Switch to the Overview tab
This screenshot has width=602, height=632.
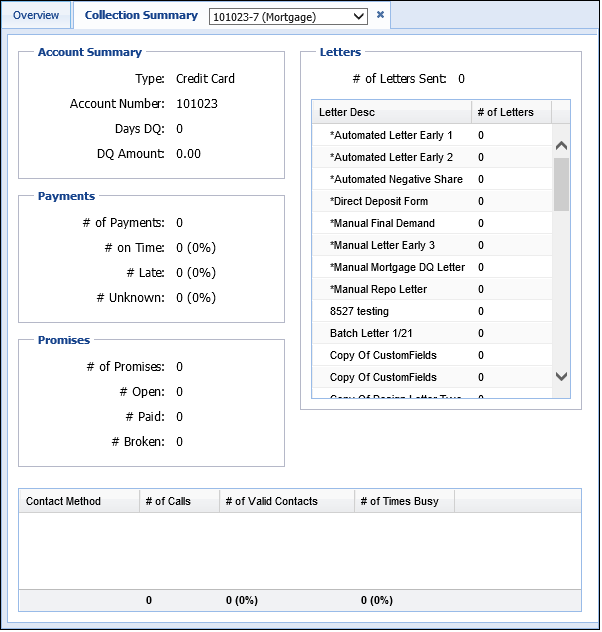point(36,15)
